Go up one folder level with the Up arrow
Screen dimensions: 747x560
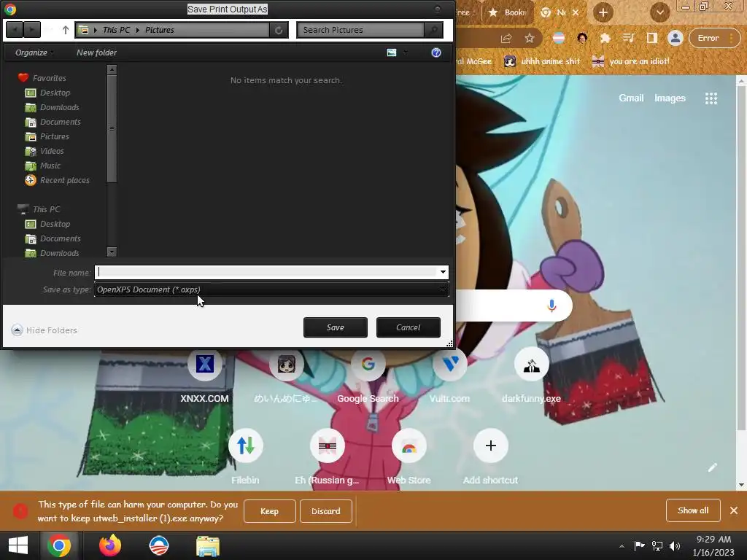tap(65, 30)
